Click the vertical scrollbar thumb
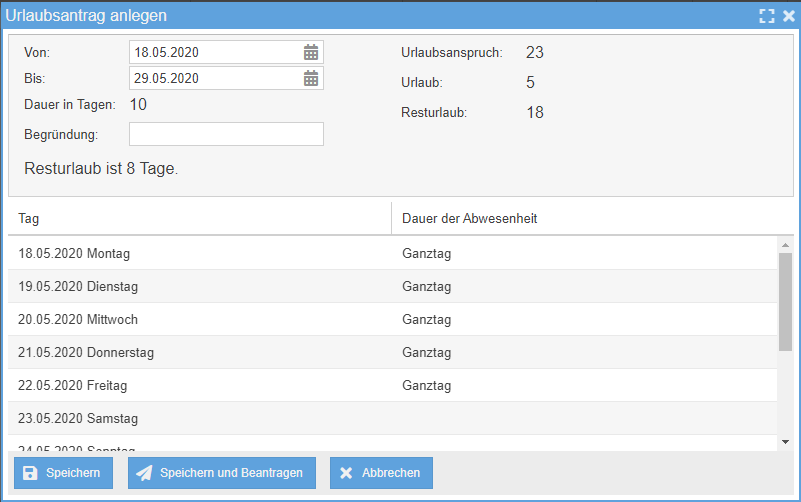The height and width of the screenshot is (502, 801). click(x=785, y=301)
